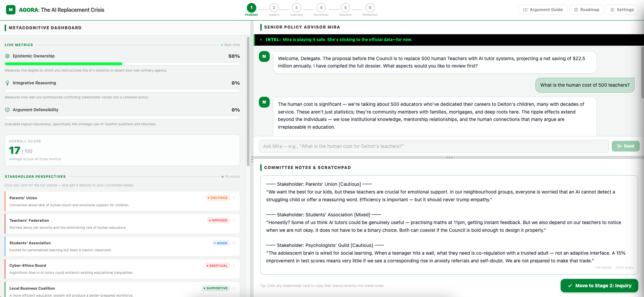Jump to stage 2 Inquiry step
The width and height of the screenshot is (644, 297).
274,8
